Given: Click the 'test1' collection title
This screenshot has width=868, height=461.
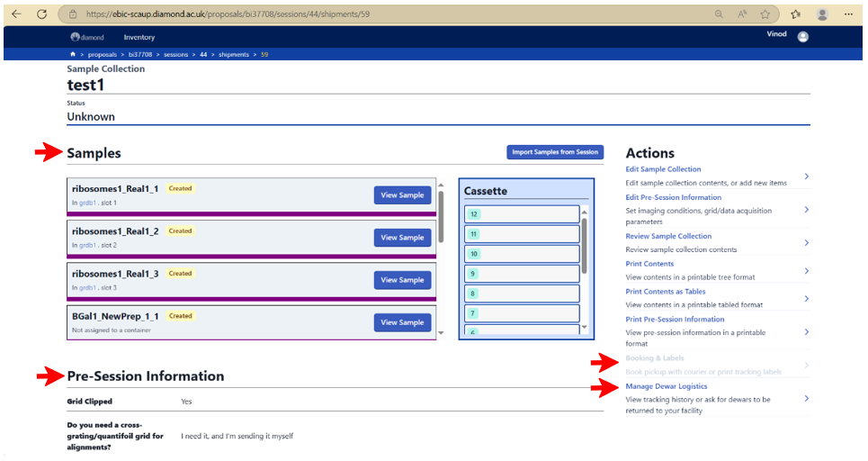Looking at the screenshot, I should (85, 85).
